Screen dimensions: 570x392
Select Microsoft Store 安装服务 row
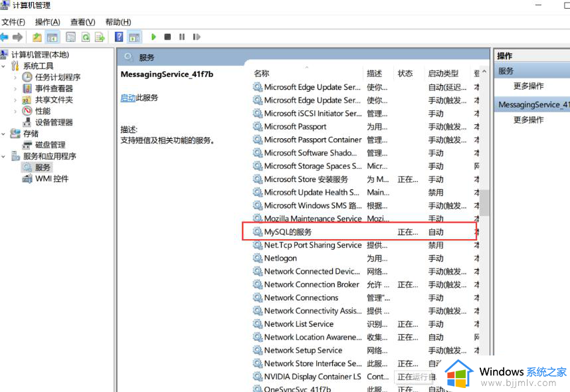pos(365,179)
